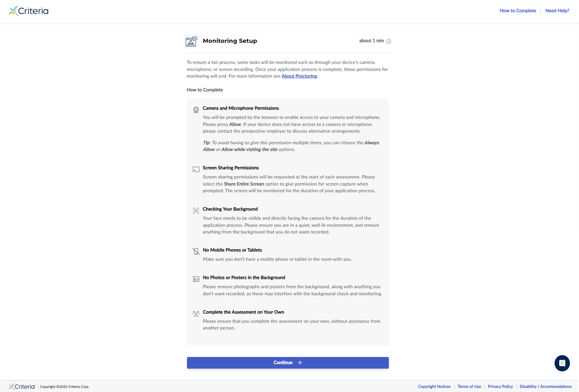
Task: Click the people icon for Complete the Assessment
Action: click(196, 313)
